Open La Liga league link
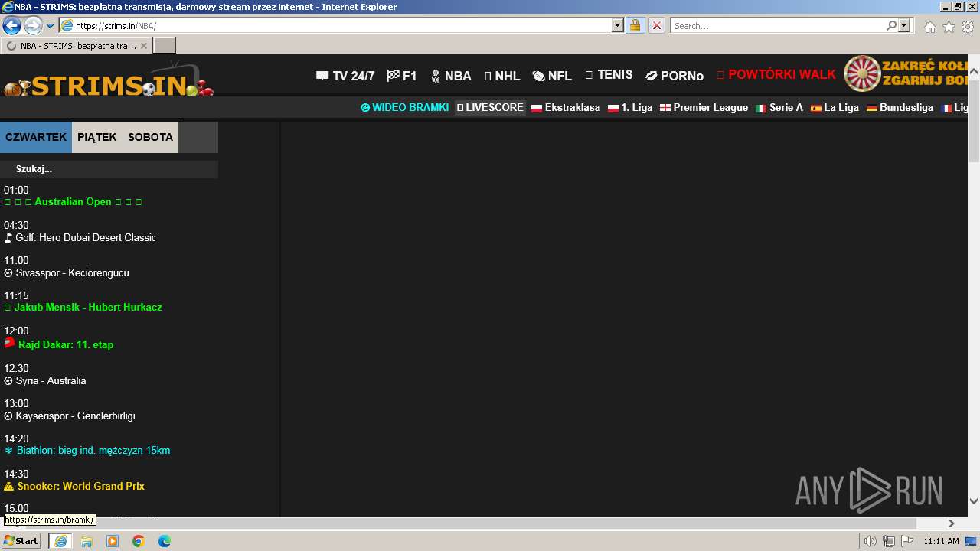This screenshot has height=551, width=980. (x=835, y=108)
